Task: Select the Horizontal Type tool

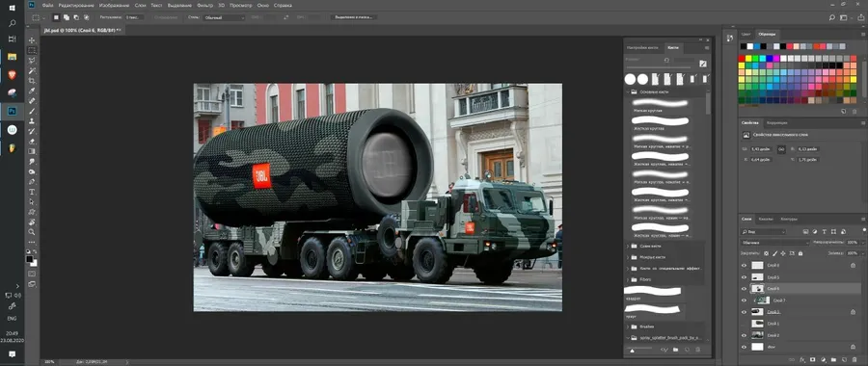Action: [x=32, y=192]
